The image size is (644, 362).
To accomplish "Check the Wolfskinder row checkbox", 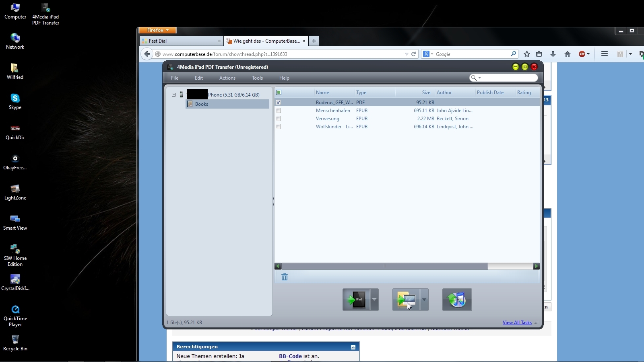I will tap(278, 127).
